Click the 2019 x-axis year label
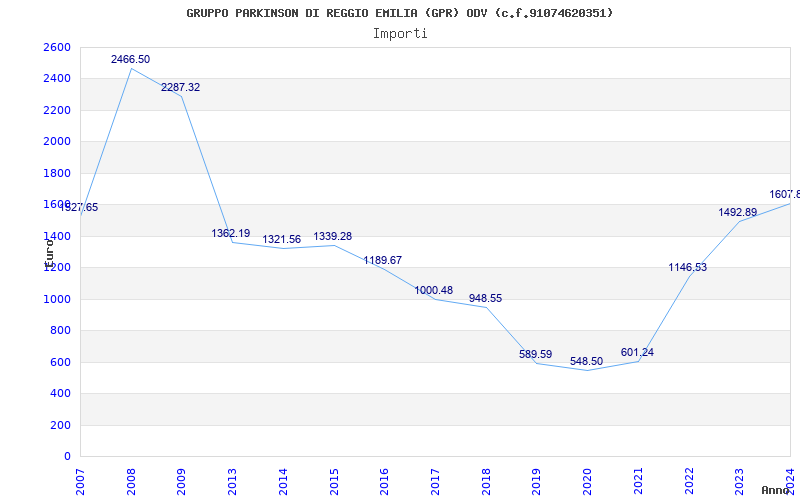Viewport: 800px width, 500px height. point(537,481)
